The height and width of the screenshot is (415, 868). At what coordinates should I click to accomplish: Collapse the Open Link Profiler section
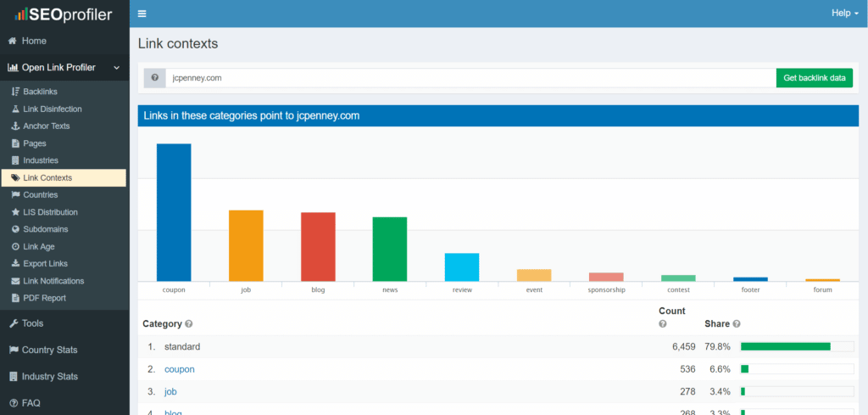(x=116, y=68)
